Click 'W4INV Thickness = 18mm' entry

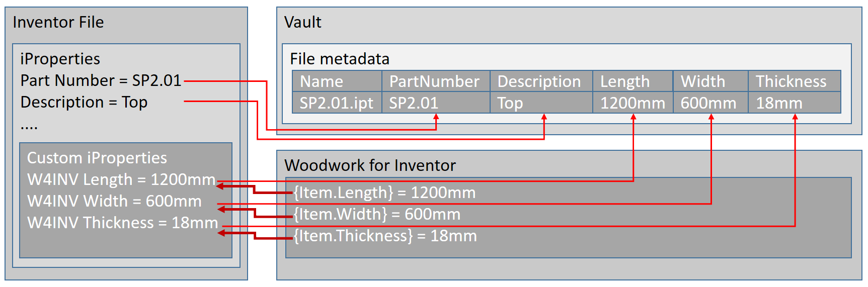pyautogui.click(x=123, y=223)
